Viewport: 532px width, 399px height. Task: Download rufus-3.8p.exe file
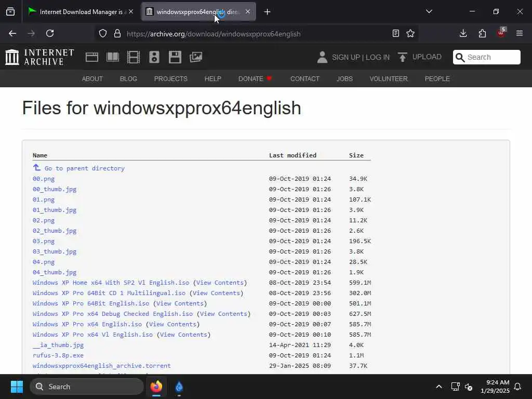(58, 355)
